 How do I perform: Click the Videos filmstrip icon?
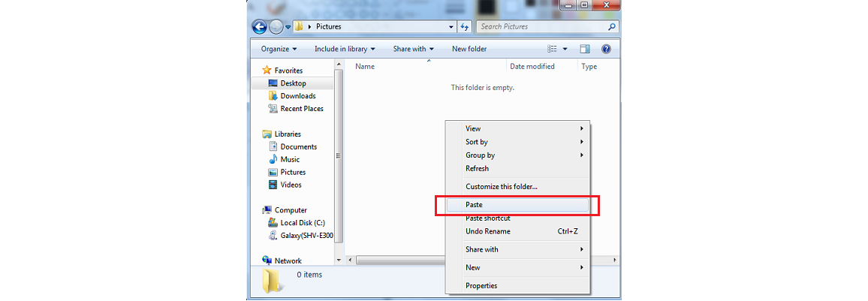[273, 185]
